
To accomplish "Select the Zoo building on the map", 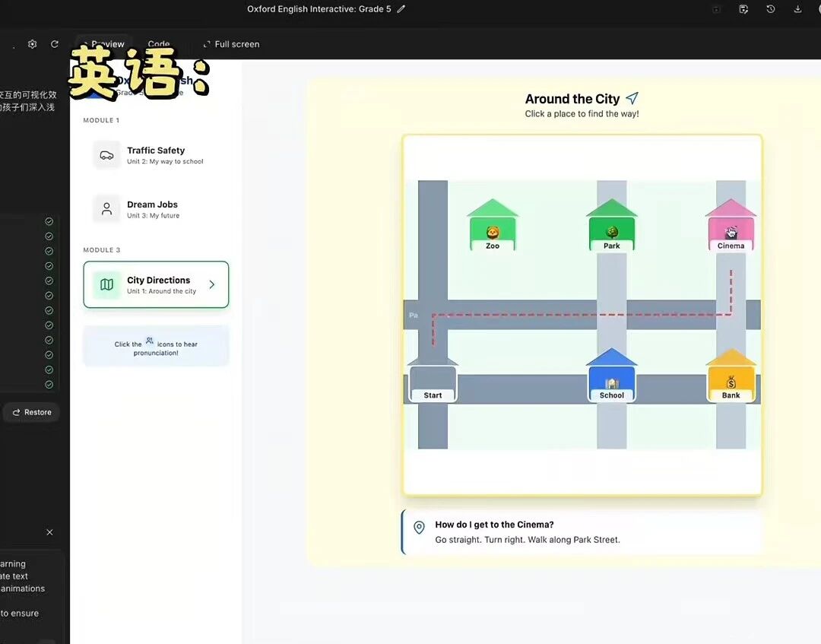I will click(493, 227).
